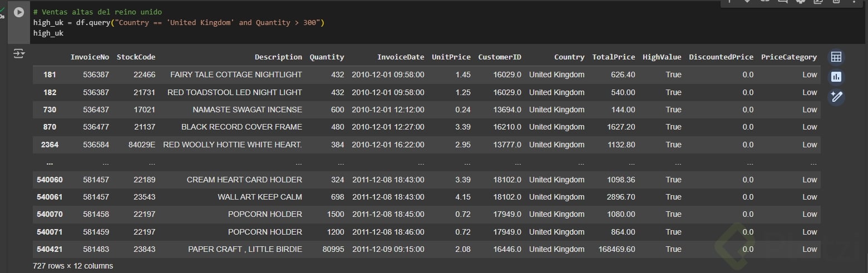Screen dimensions: 868x273
Task: Click the Description column header
Action: (278, 57)
